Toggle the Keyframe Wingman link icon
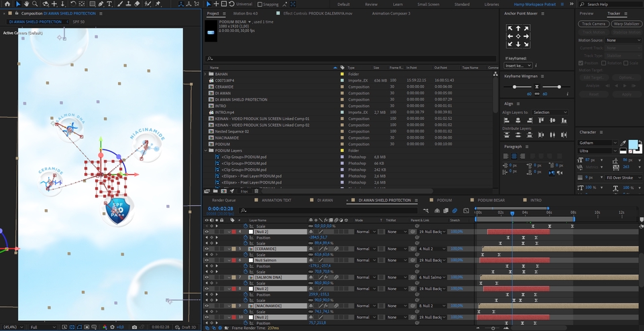Viewport: 644px width, 331px height. (537, 94)
